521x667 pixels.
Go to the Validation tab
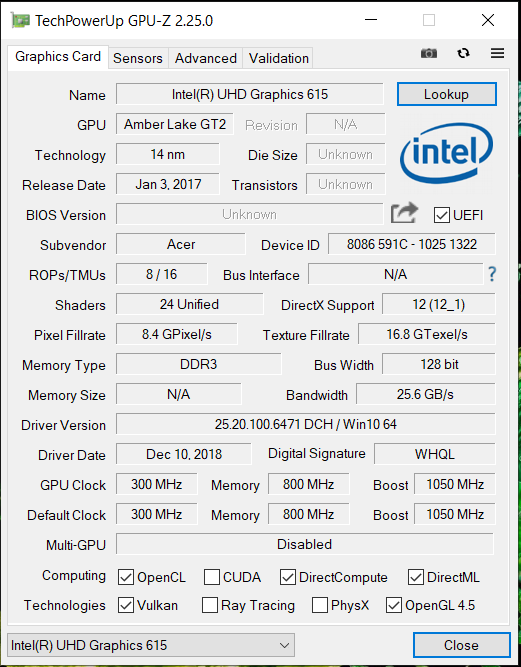click(279, 58)
